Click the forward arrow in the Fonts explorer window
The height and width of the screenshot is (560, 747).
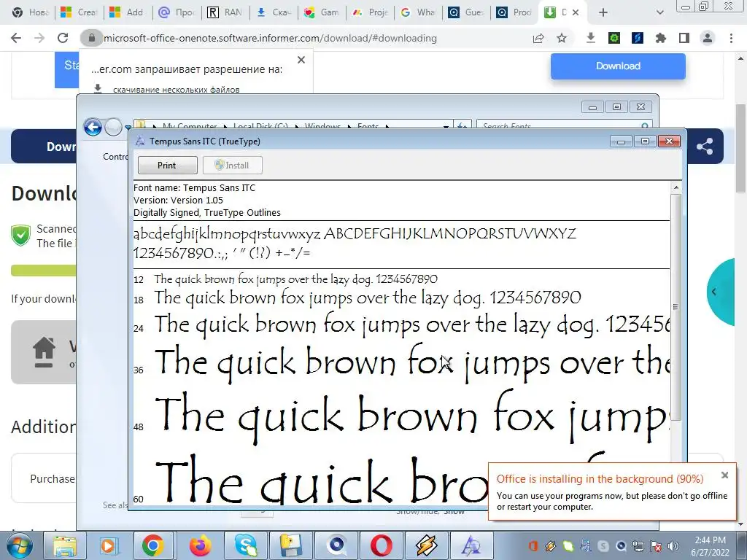pos(113,127)
